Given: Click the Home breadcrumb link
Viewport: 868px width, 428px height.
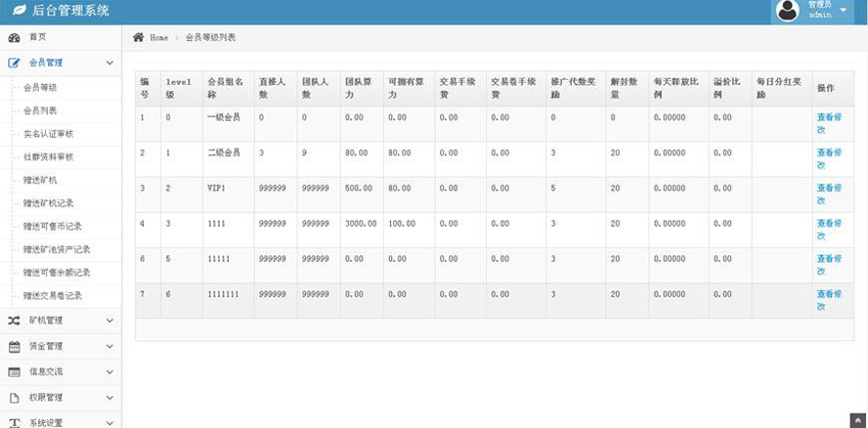Looking at the screenshot, I should click(159, 38).
